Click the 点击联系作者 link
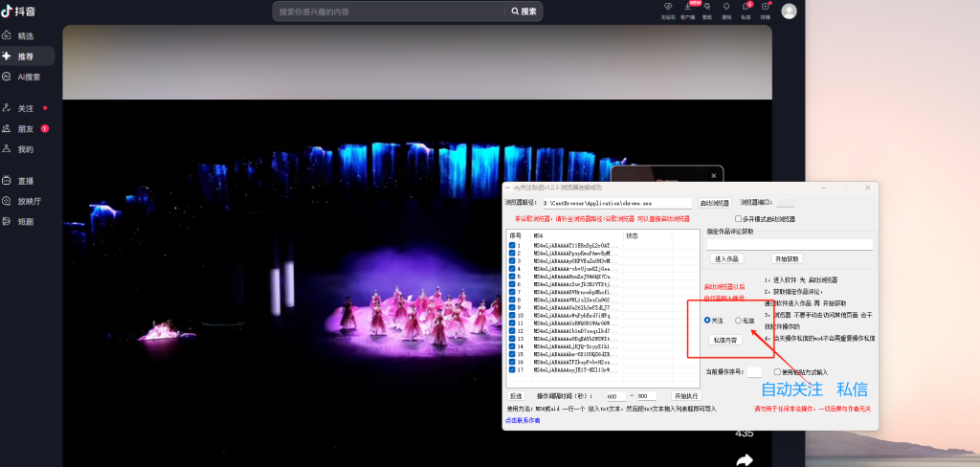Image resolution: width=980 pixels, height=467 pixels. tap(523, 420)
